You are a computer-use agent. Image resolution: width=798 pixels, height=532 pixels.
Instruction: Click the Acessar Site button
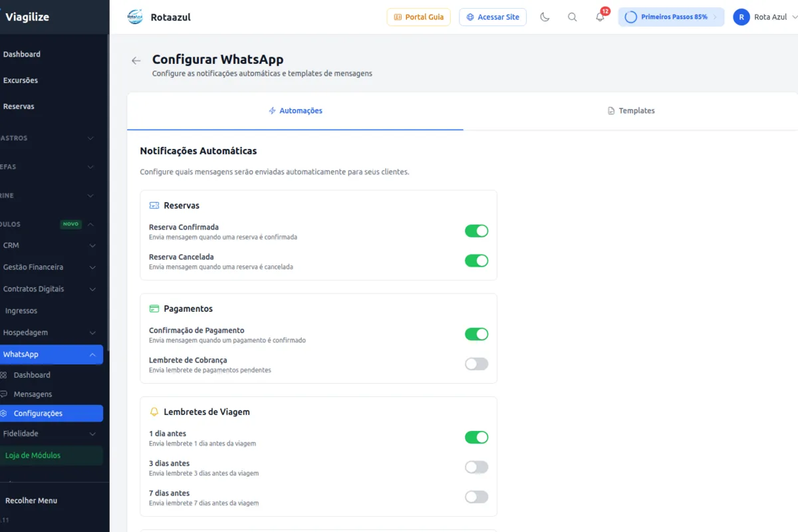[x=493, y=17]
